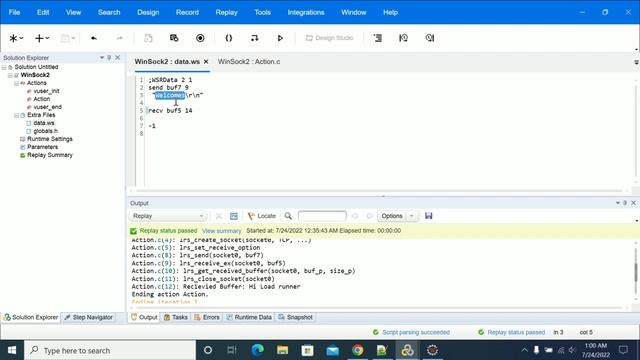Switch to WinSock2 : Action.c tab
Image resolution: width=640 pixels, height=360 pixels.
pos(249,62)
